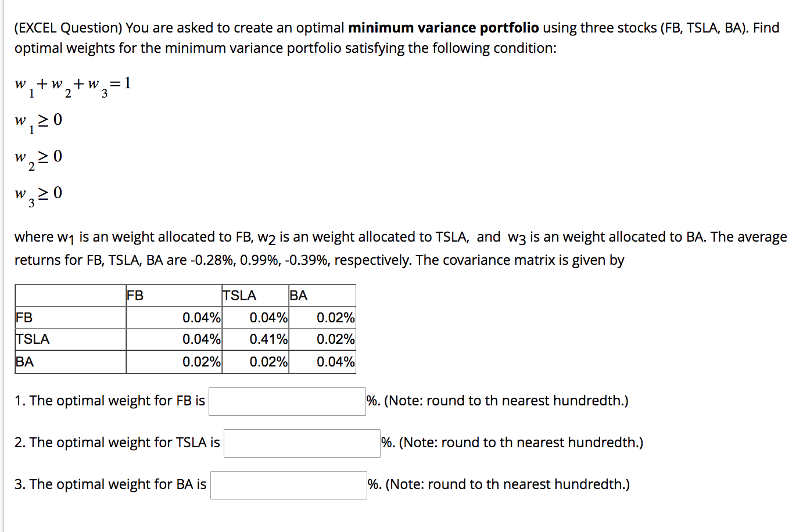803x532 pixels.
Task: Click question 2 label for TSLA weight
Action: point(116,442)
